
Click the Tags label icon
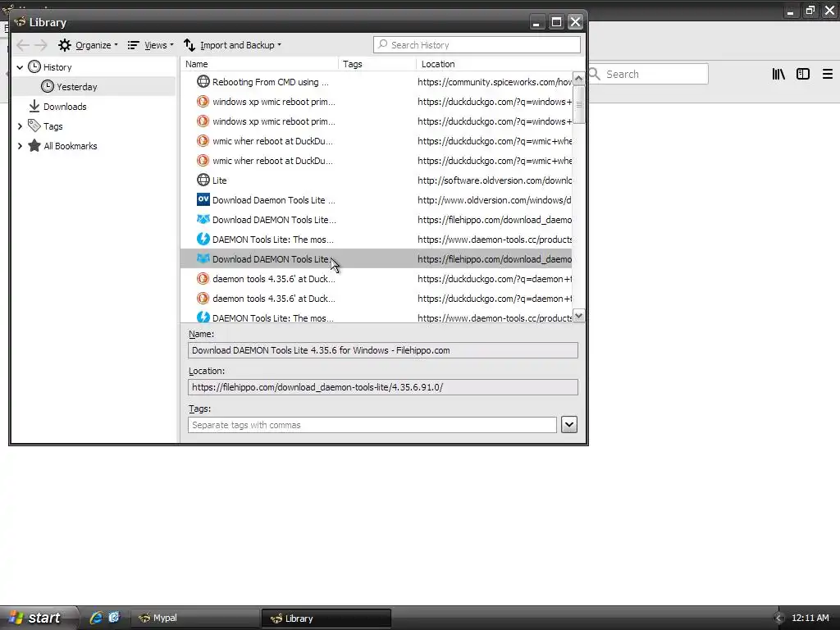click(x=34, y=126)
